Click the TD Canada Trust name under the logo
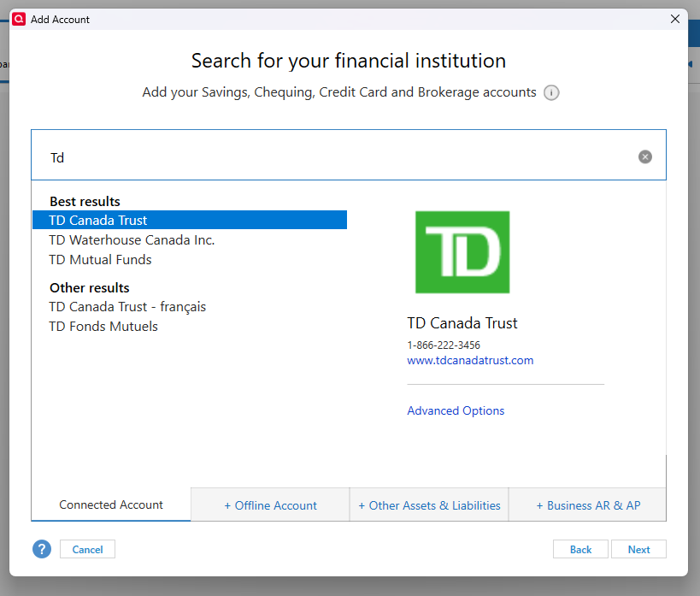700x596 pixels. tap(462, 322)
